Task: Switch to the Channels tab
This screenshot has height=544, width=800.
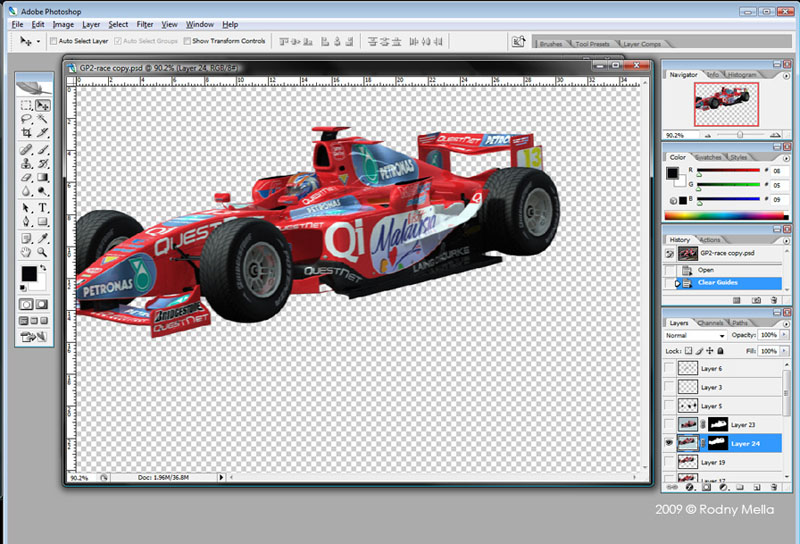Action: tap(710, 323)
